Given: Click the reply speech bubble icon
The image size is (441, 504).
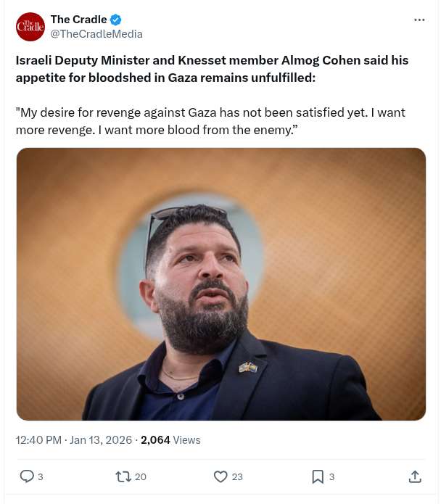Looking at the screenshot, I should (x=27, y=476).
